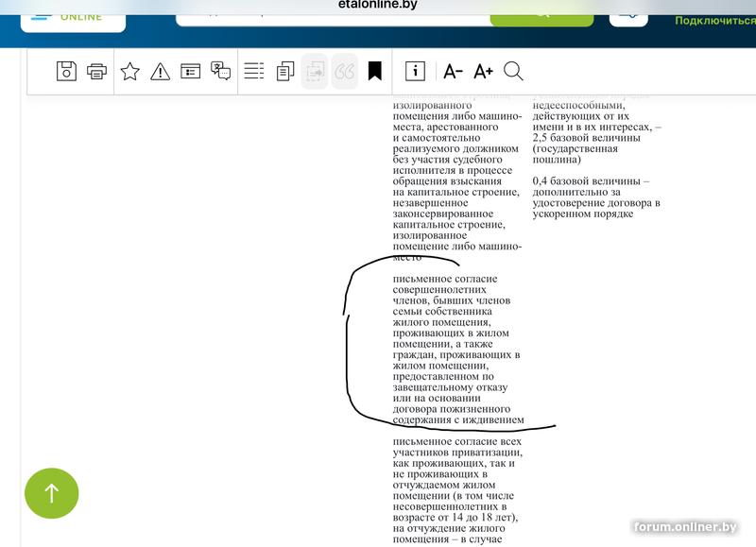Click the line "реализуемого должником"
The image size is (756, 547).
click(x=455, y=148)
